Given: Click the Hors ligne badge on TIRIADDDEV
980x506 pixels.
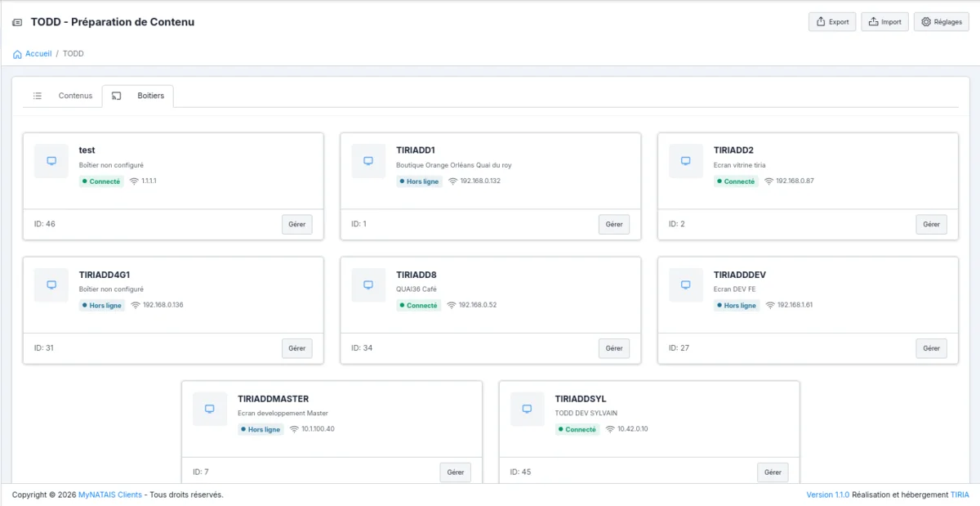Looking at the screenshot, I should (x=737, y=306).
